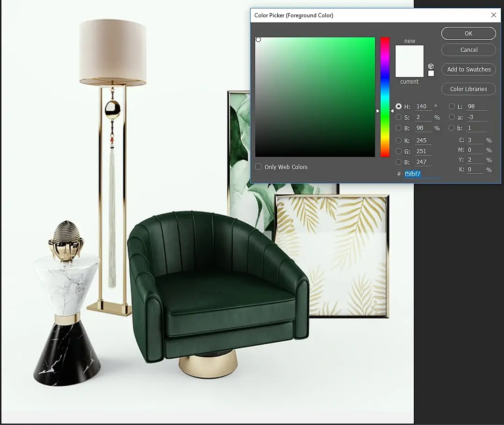Open Color Libraries
This screenshot has height=425, width=504.
[x=468, y=89]
